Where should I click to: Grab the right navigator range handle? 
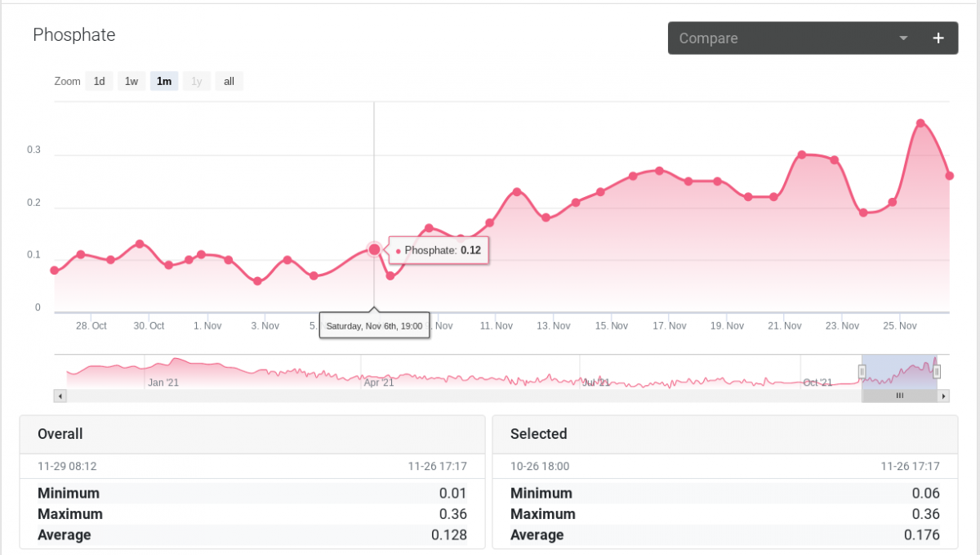click(x=937, y=372)
